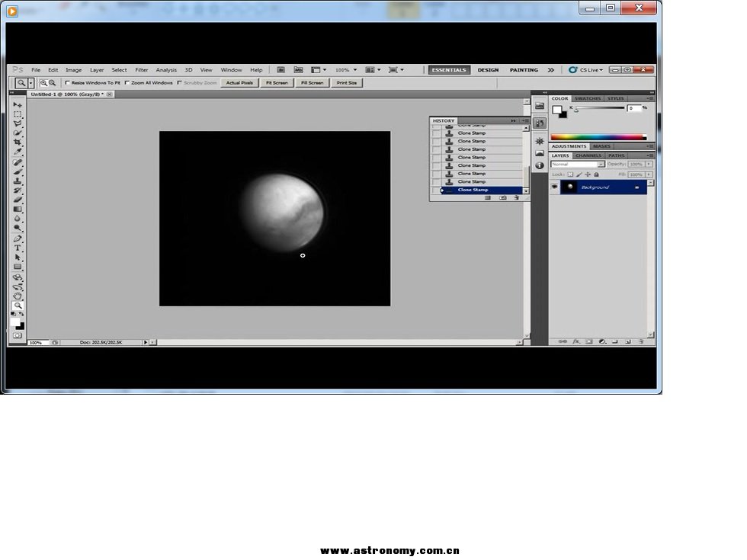
Task: Enable Resize Windows To Fit checkbox
Action: (x=67, y=83)
